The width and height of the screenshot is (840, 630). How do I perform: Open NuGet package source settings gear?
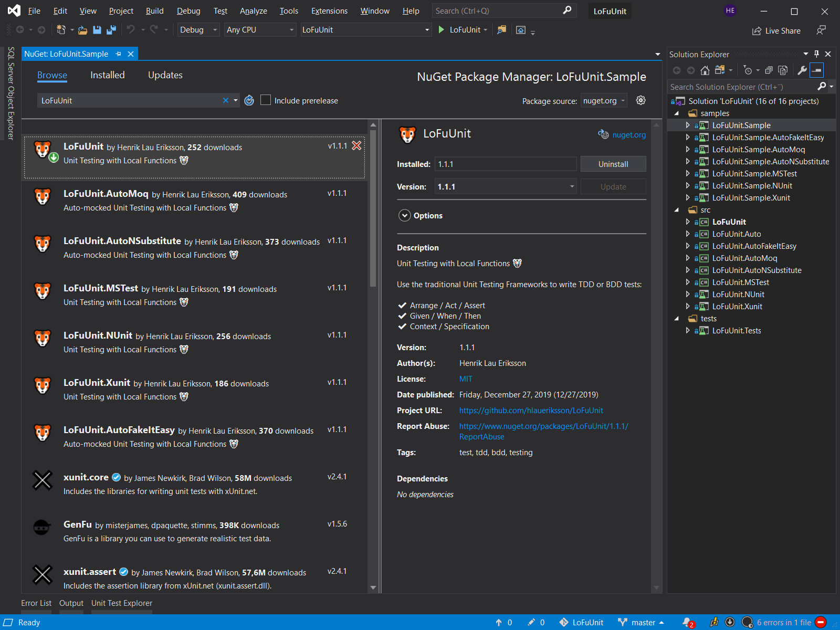[x=640, y=100]
